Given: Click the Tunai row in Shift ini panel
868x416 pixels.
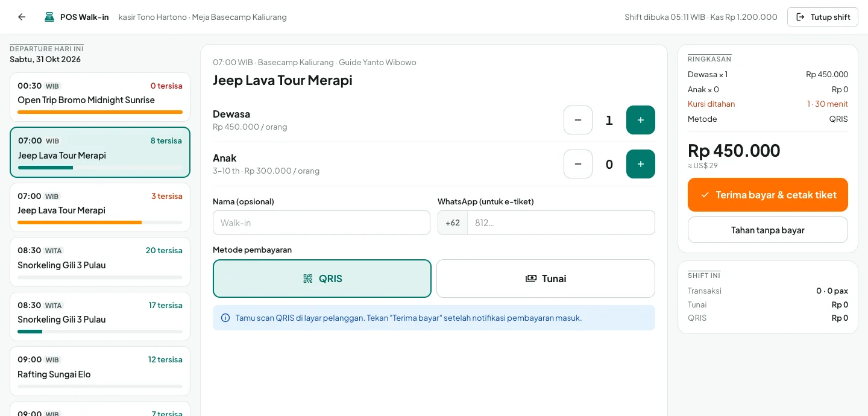Looking at the screenshot, I should coord(768,304).
